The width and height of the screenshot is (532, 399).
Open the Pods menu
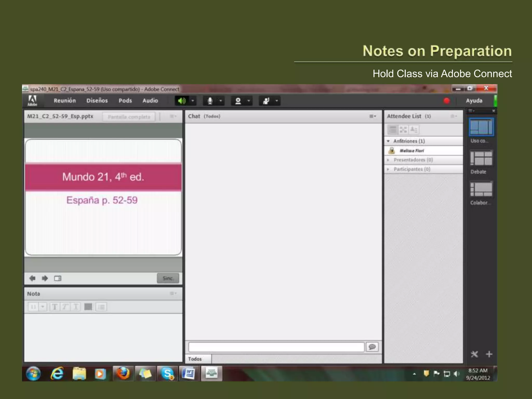point(125,101)
